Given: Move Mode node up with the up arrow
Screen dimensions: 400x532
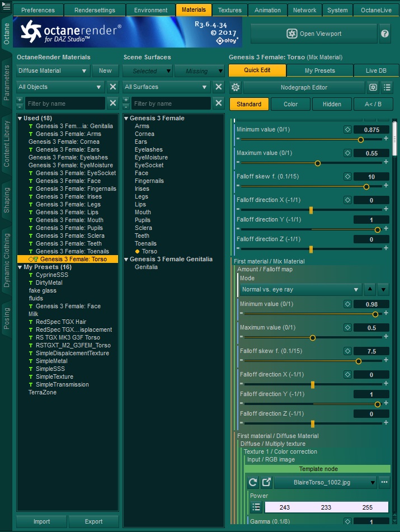Looking at the screenshot, I should (370, 289).
